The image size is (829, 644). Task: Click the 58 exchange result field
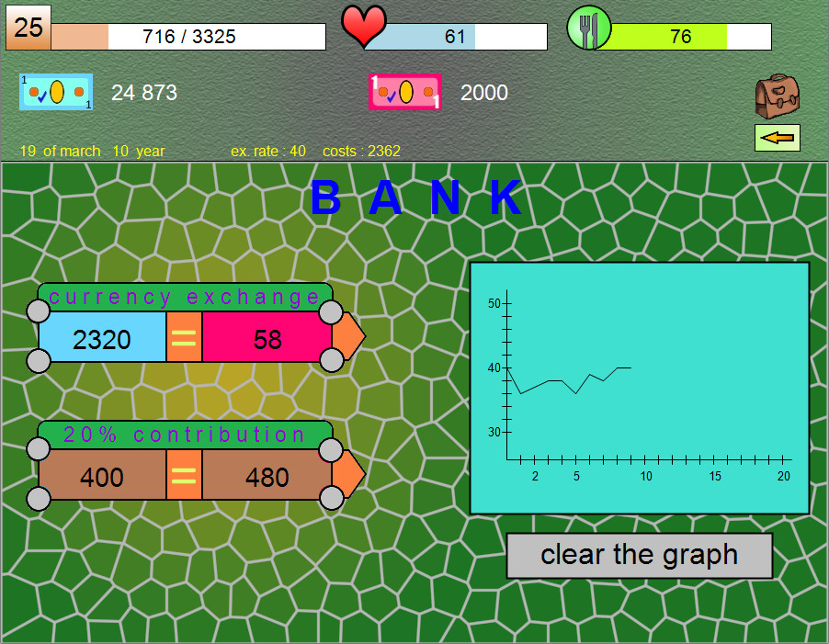(x=264, y=337)
